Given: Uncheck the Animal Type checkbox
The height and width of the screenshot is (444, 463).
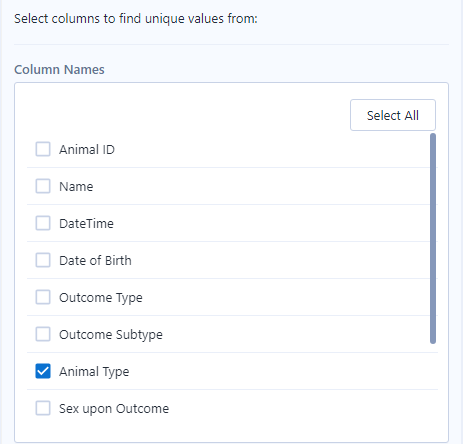Looking at the screenshot, I should pos(43,371).
